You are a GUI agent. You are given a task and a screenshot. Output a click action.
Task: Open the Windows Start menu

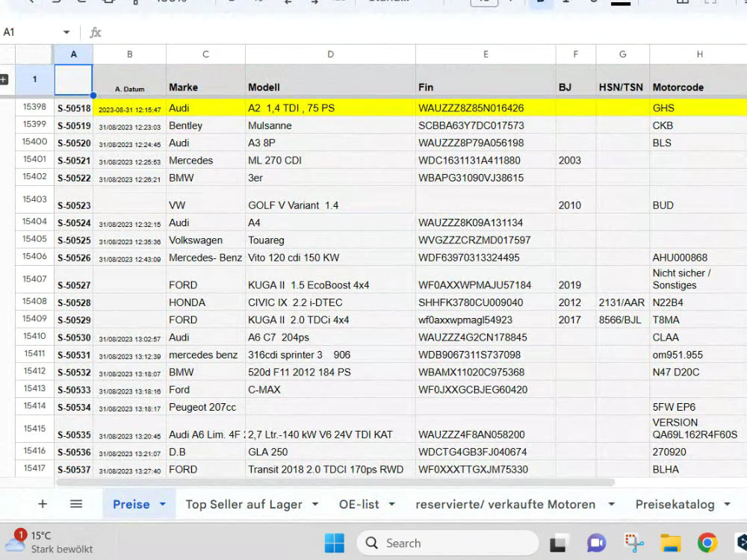[x=334, y=543]
